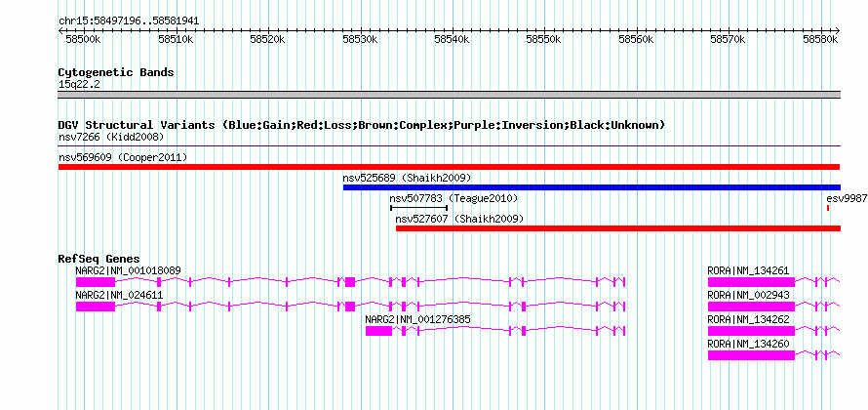Select the thin purple nsv7266 inversion line
The width and height of the screenshot is (868, 410).
[449, 146]
